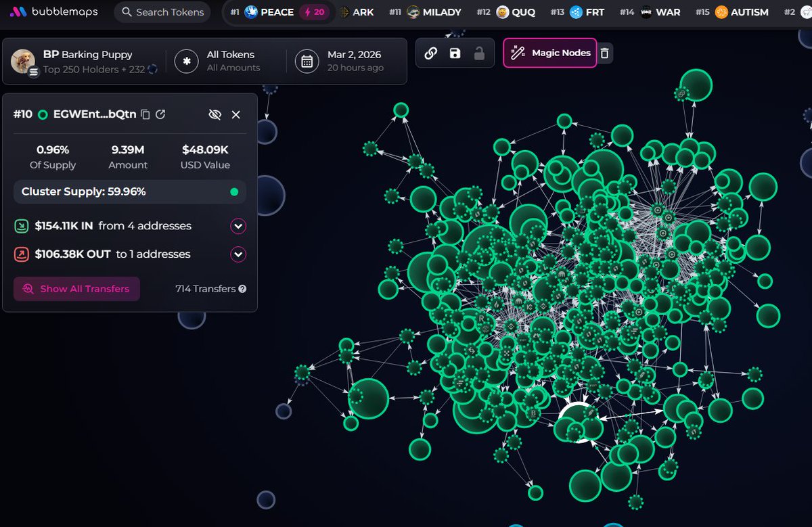Click the bubblemaps logo
The height and width of the screenshot is (527, 812).
pos(53,12)
